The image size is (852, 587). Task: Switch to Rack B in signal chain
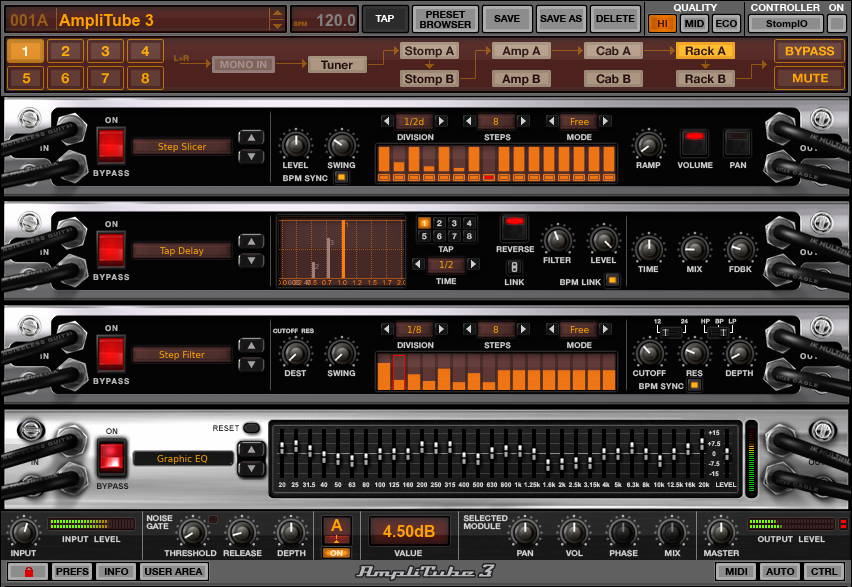tap(705, 79)
